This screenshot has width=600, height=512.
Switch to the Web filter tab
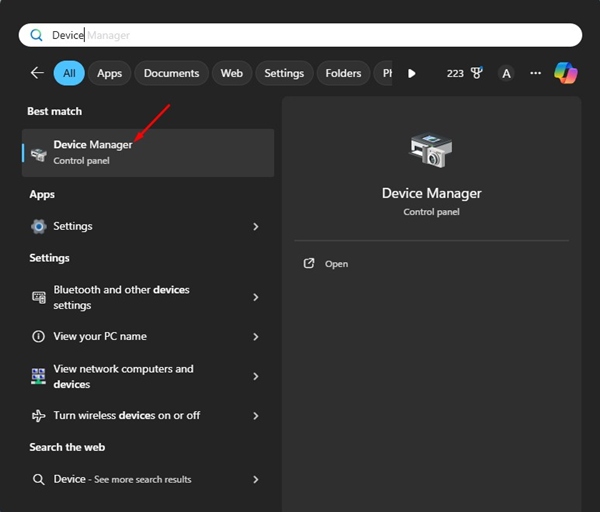tap(232, 73)
